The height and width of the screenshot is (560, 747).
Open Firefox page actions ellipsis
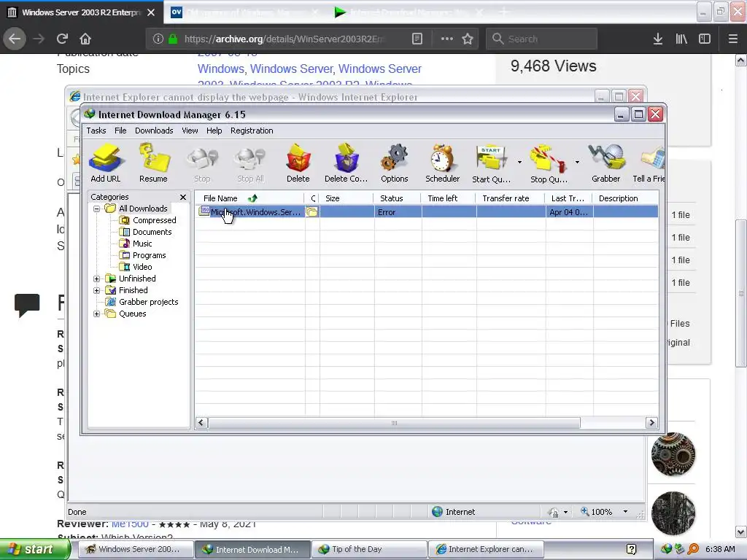(447, 39)
